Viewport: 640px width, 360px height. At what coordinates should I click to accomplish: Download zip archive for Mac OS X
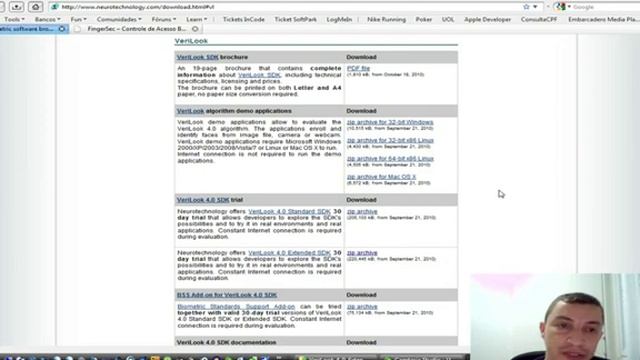click(x=381, y=177)
